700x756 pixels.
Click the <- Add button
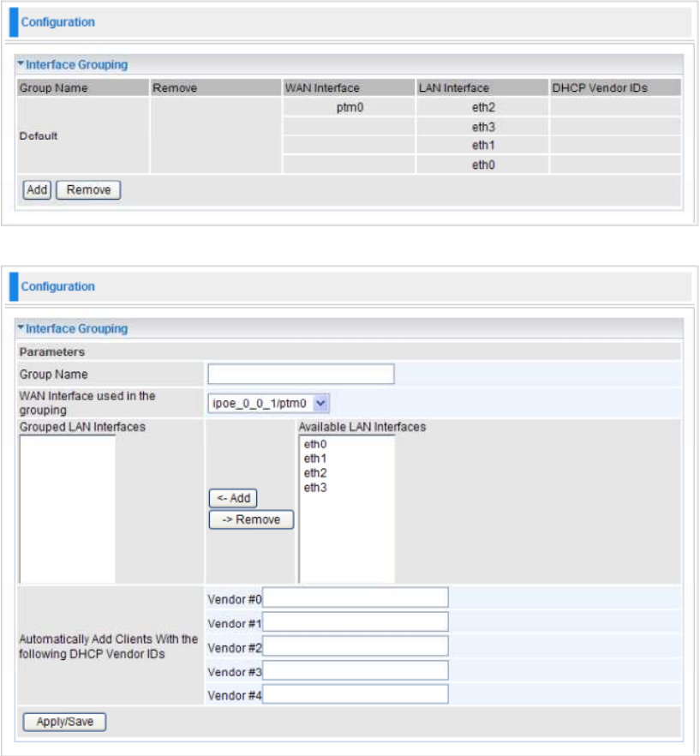pos(233,498)
